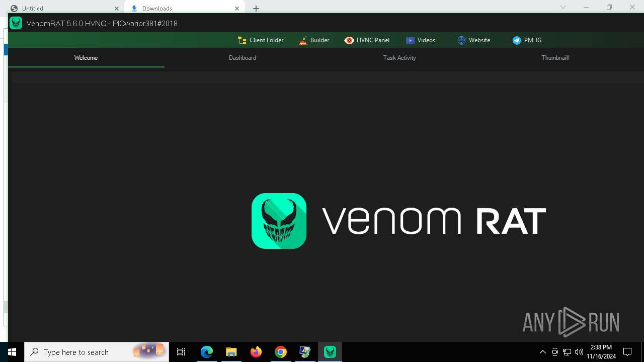This screenshot has height=362, width=644.
Task: Expand the browser tab search dropdown
Action: point(563,7)
